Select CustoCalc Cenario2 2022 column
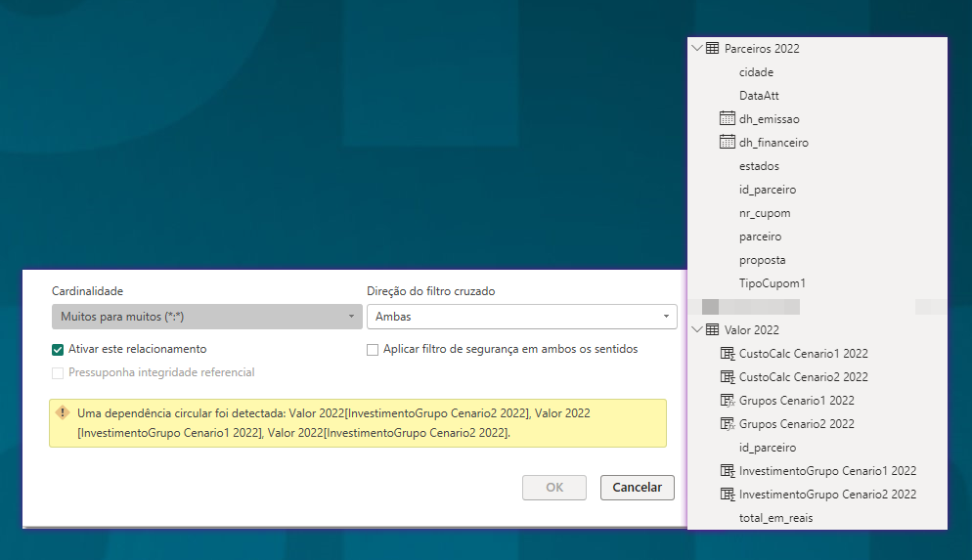The height and width of the screenshot is (560, 972). (804, 377)
